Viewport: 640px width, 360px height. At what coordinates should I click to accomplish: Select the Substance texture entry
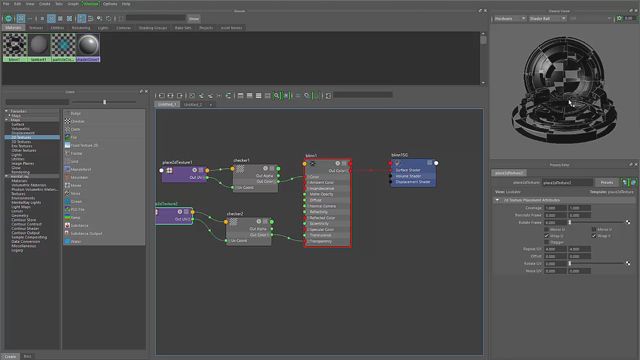point(76,225)
